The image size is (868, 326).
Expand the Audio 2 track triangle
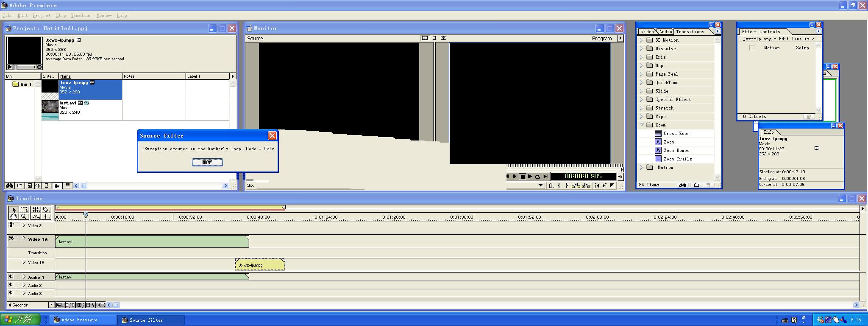coord(24,285)
